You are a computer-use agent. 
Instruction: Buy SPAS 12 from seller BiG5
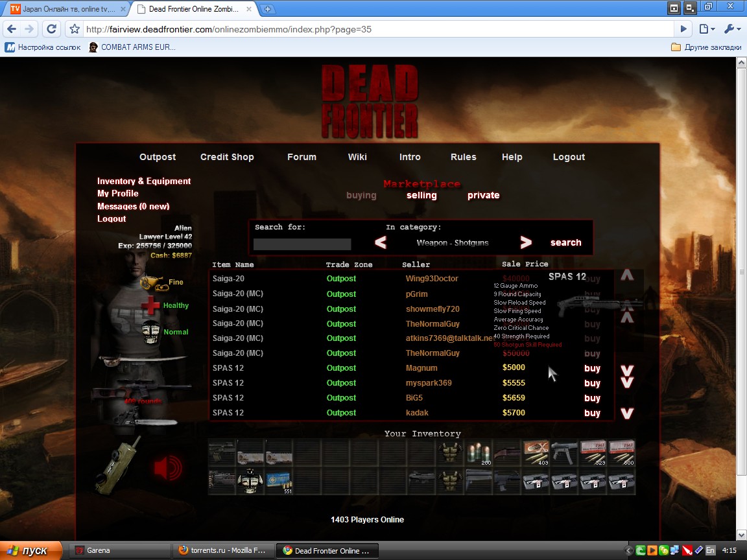(592, 398)
